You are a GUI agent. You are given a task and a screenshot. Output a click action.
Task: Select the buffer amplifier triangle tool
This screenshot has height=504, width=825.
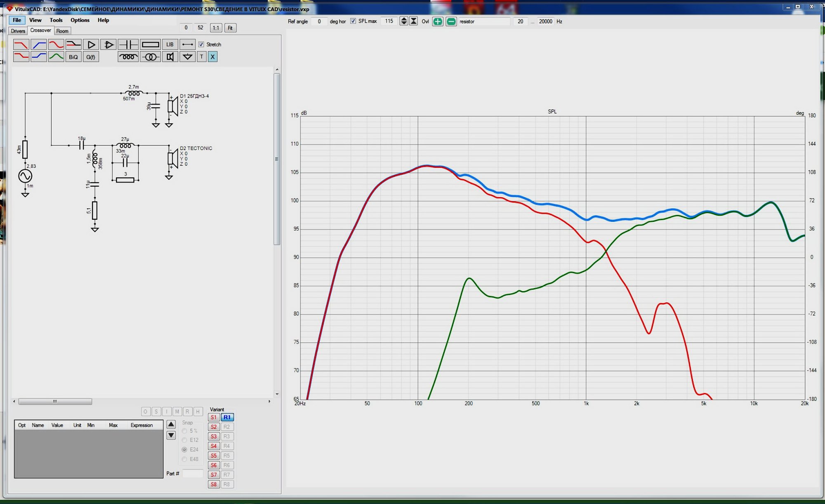(91, 45)
